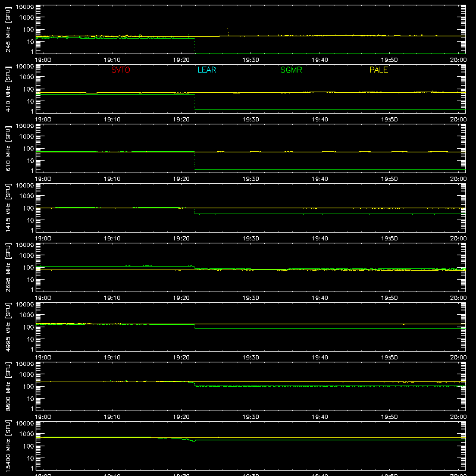Click '19:40' tick label beneath the 410 MHz plot
Screen dimensions: 476x476
click(x=320, y=120)
